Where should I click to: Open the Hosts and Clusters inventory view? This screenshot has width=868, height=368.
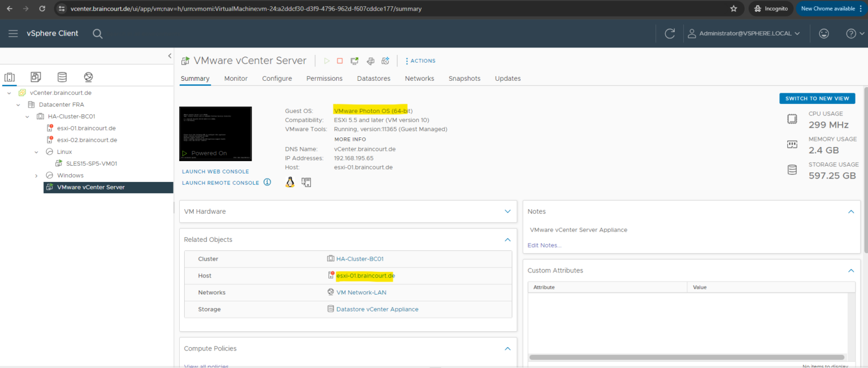(x=10, y=76)
